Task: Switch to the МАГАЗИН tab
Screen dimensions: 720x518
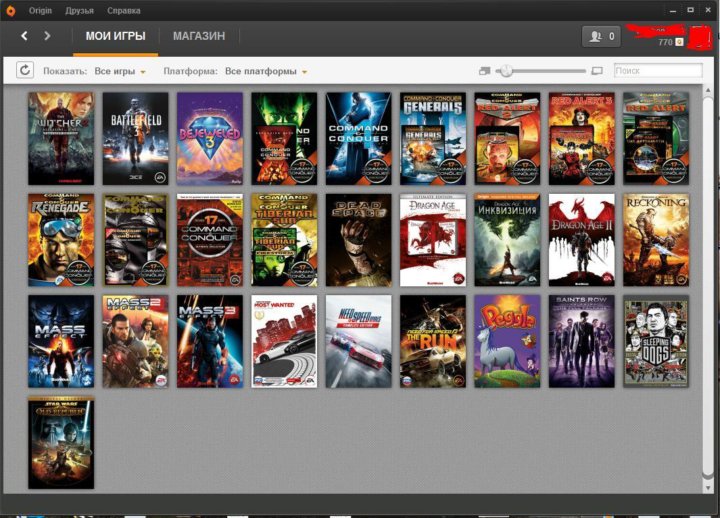Action: [199, 36]
